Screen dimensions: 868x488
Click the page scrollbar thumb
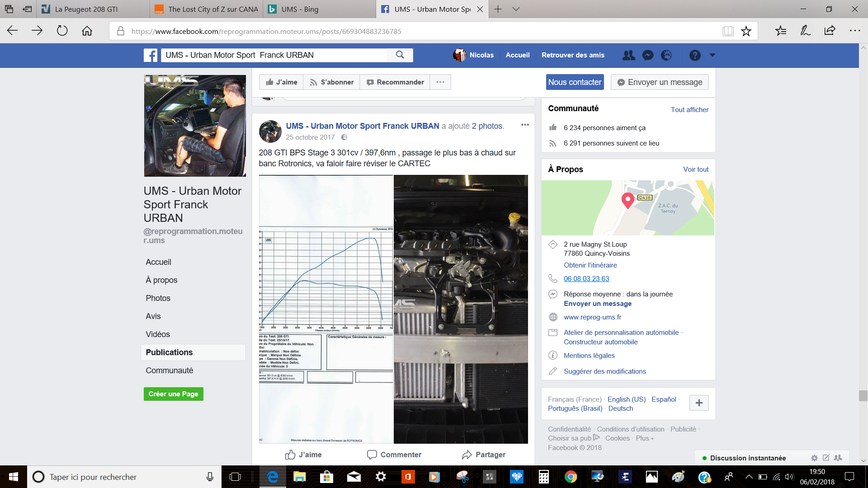(863, 396)
